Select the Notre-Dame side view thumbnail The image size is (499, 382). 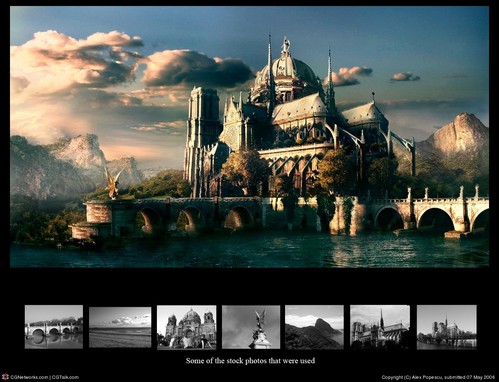(380, 327)
